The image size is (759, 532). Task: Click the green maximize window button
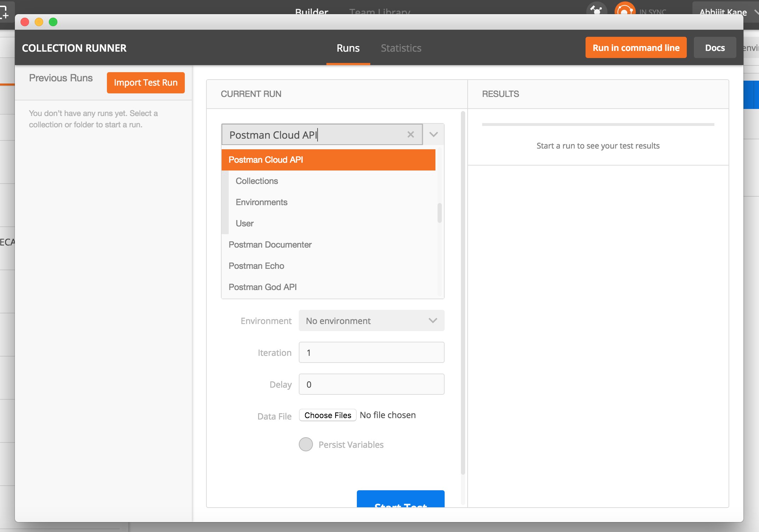click(x=53, y=22)
